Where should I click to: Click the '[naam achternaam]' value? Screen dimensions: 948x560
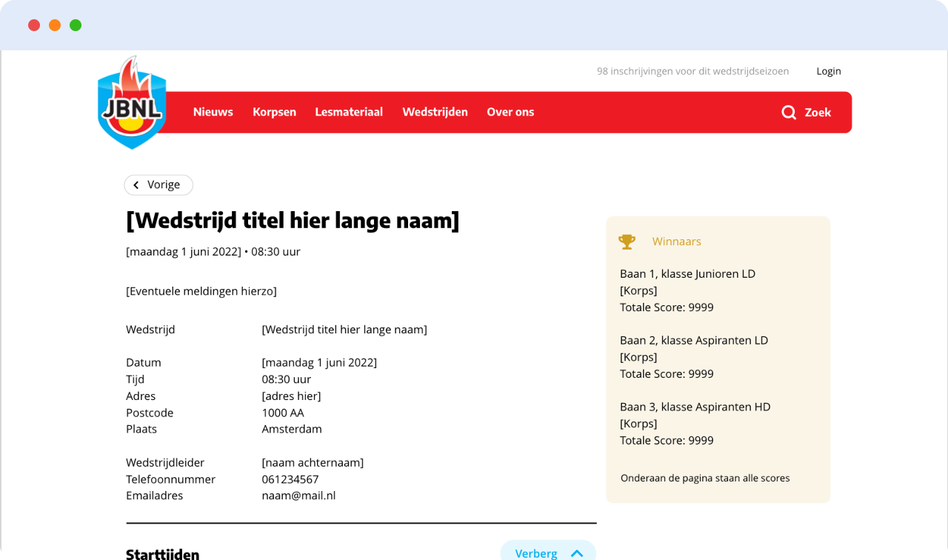[313, 463]
